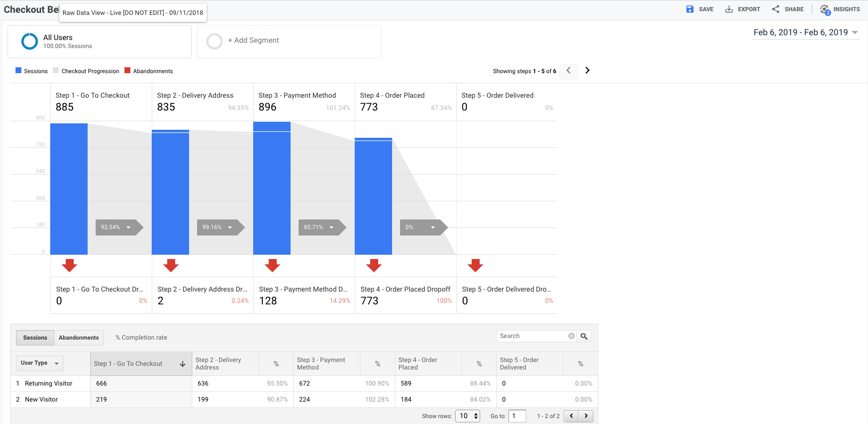Click Returning Visitor Step 1 value 666
This screenshot has height=424, width=868.
click(x=101, y=383)
